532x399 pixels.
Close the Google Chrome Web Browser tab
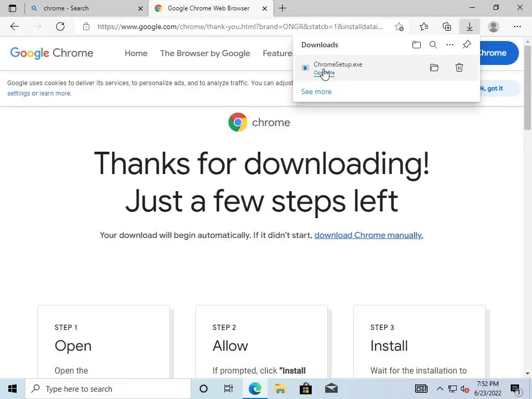[265, 8]
